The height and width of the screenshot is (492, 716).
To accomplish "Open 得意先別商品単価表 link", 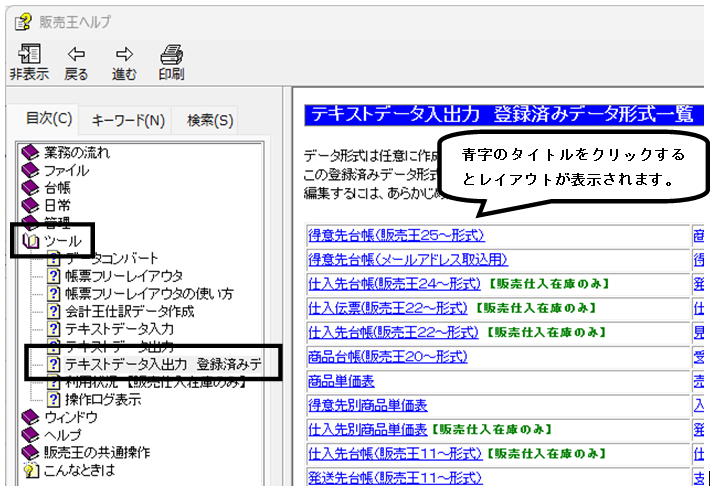I will (368, 405).
